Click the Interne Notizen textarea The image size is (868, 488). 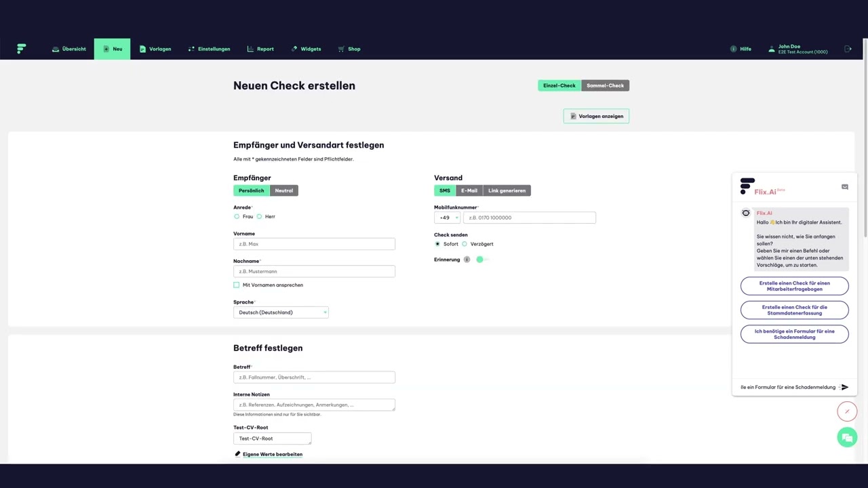pyautogui.click(x=314, y=405)
